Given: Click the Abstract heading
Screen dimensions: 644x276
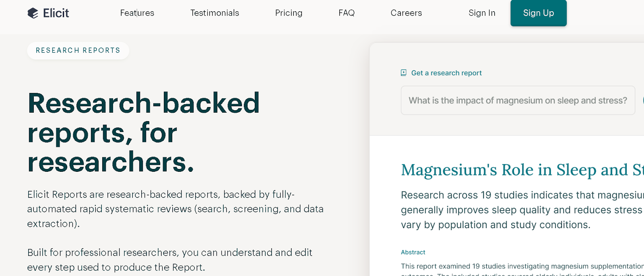Looking at the screenshot, I should (x=413, y=252).
